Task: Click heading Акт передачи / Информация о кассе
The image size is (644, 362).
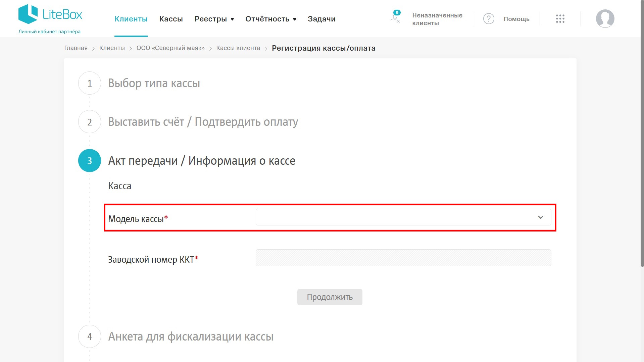Action: (202, 161)
